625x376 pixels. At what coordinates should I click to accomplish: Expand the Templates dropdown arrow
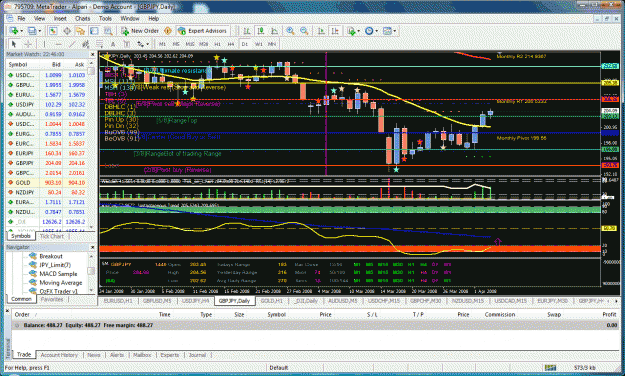[395, 31]
